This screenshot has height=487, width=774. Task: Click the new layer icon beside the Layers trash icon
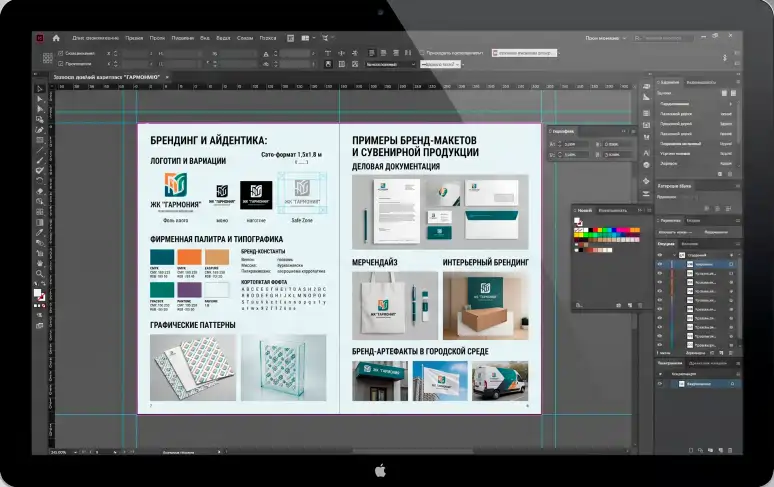click(721, 353)
